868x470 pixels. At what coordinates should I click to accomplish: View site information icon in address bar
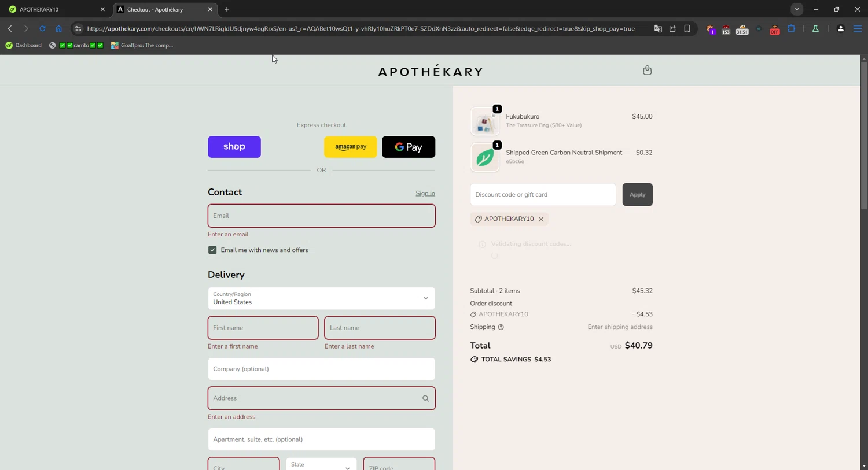78,28
